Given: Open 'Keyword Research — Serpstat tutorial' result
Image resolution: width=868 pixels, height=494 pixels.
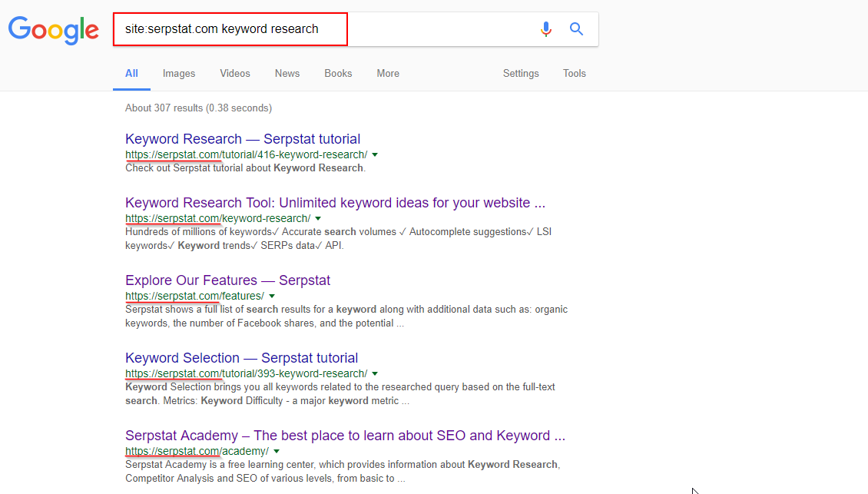Looking at the screenshot, I should click(243, 139).
